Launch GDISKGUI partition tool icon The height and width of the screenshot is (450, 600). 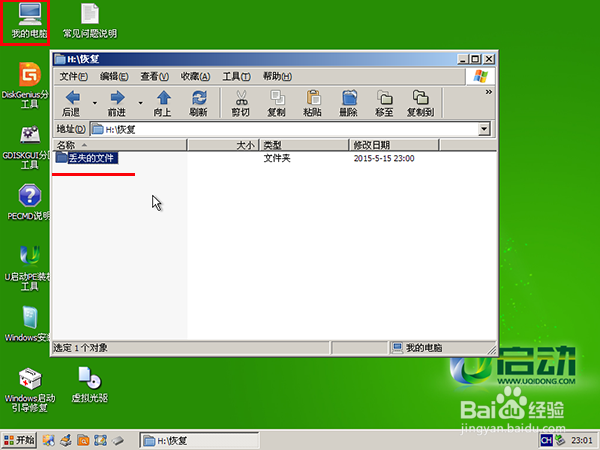pyautogui.click(x=28, y=147)
